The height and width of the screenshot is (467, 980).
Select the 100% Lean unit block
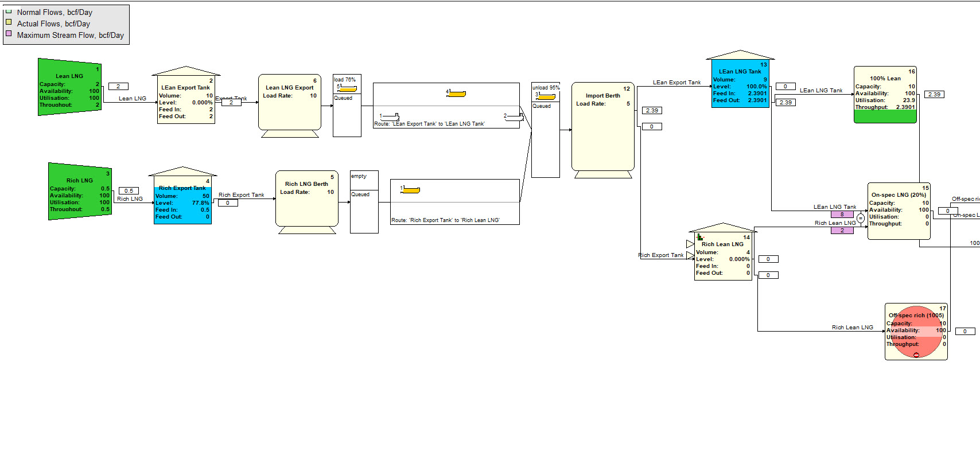[x=885, y=95]
